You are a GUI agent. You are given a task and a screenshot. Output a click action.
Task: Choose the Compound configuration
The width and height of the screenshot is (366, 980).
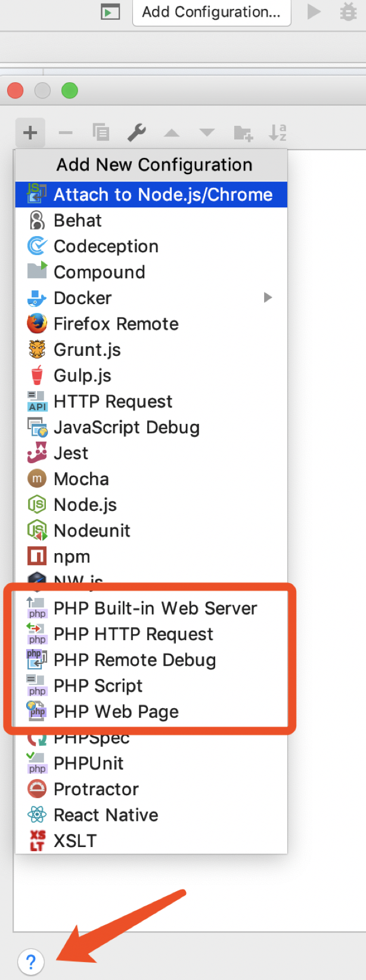pos(151,272)
